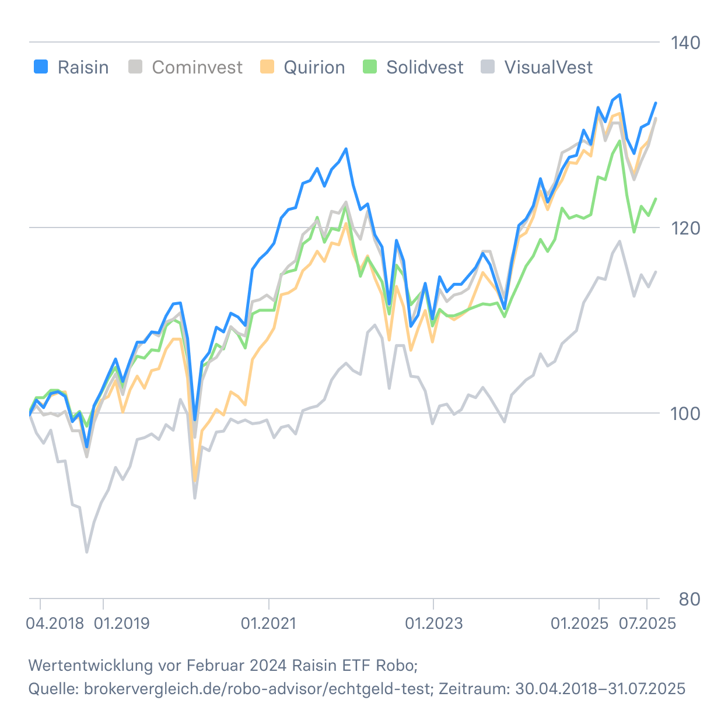Viewport: 728px width, 728px height.
Task: Click the blue Raisin legend swatch
Action: [x=41, y=67]
